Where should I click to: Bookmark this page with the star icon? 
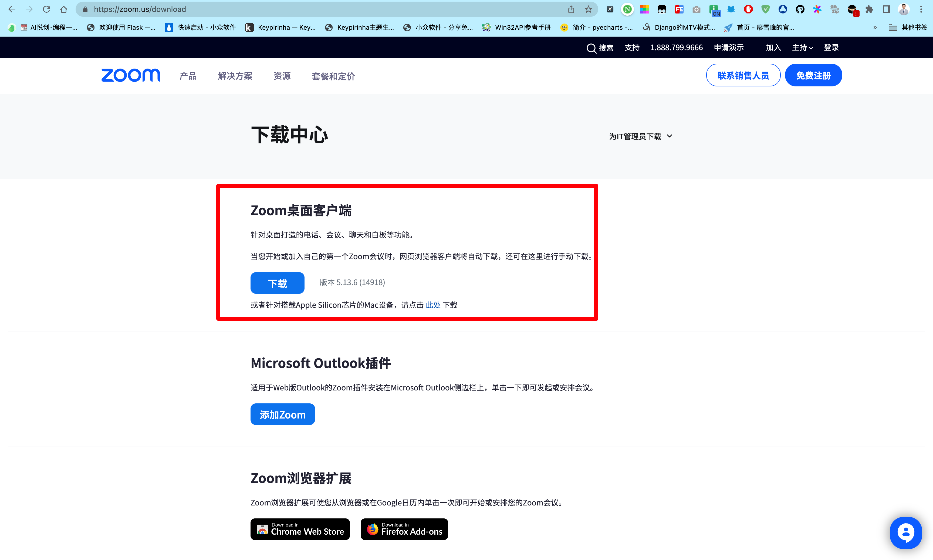point(589,9)
